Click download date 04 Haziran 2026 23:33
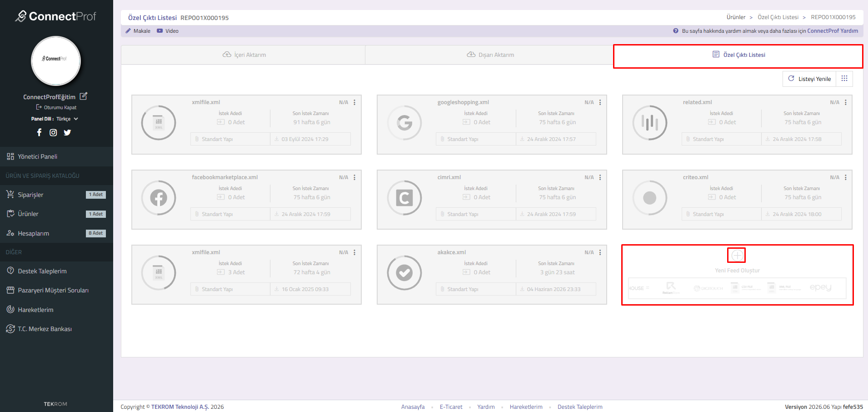This screenshot has height=412, width=868. [x=554, y=289]
